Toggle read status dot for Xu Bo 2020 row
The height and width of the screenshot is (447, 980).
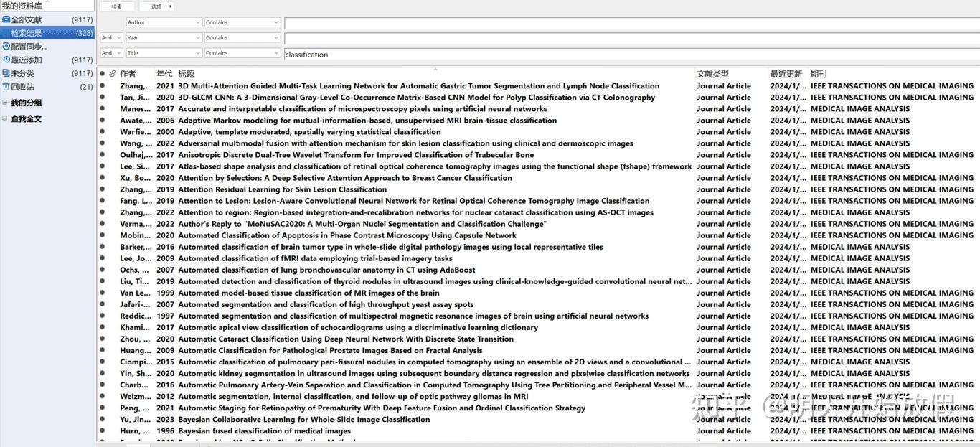click(103, 178)
